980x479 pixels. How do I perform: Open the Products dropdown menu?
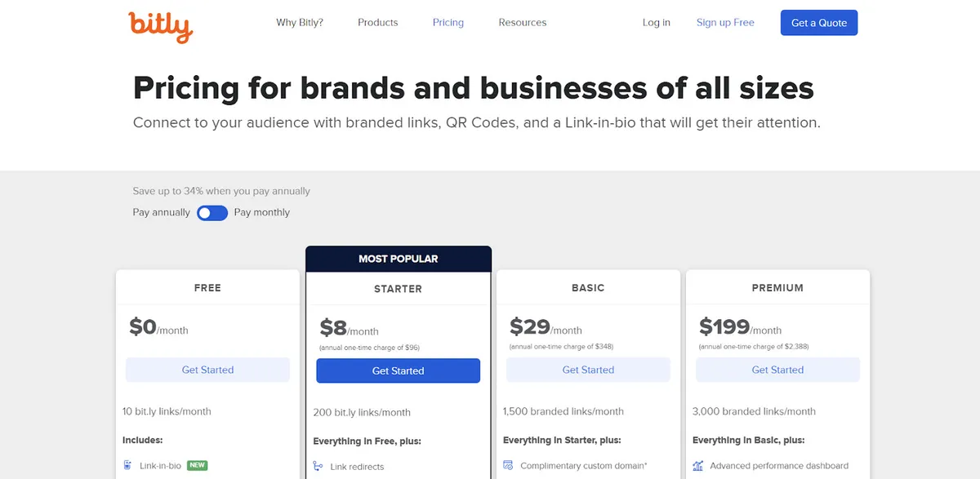[377, 22]
